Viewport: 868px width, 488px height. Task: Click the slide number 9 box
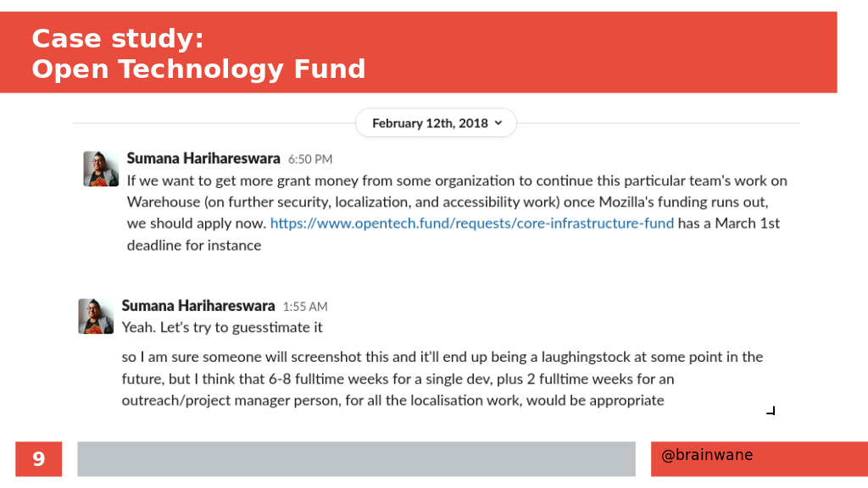coord(39,458)
